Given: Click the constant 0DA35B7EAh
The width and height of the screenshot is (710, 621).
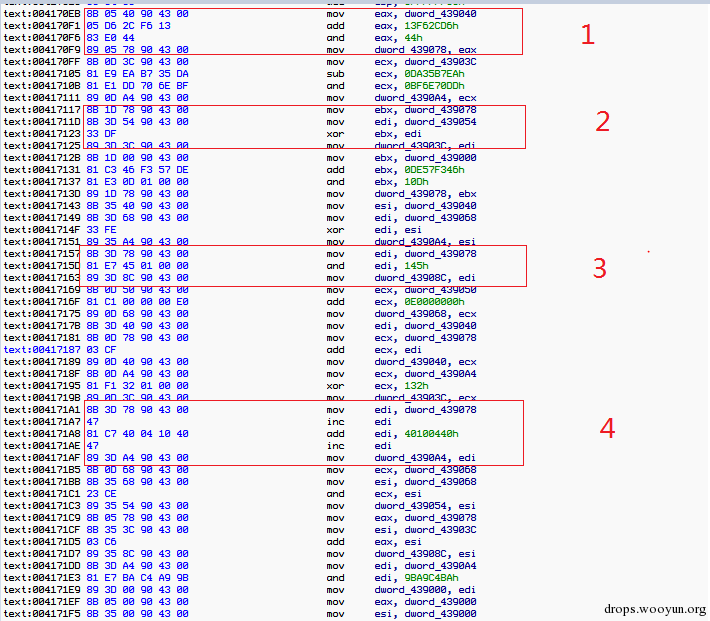Looking at the screenshot, I should click(434, 74).
